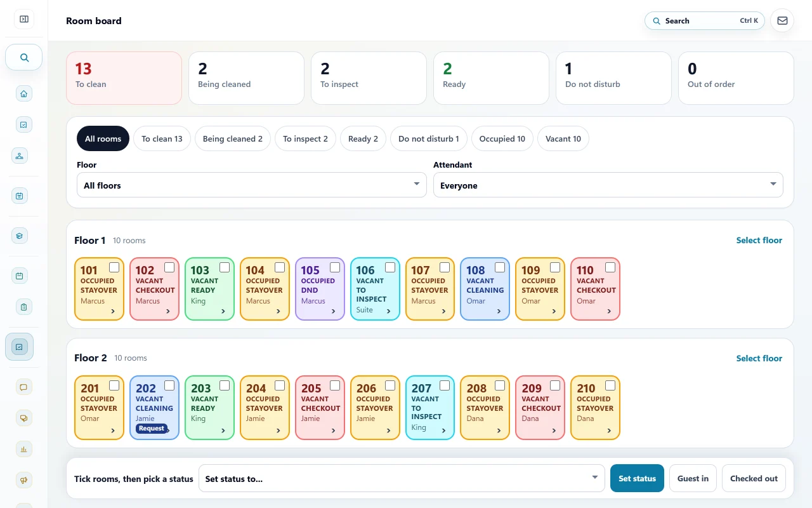Click the Set status button
Screen dimensions: 812x508
[x=637, y=478]
